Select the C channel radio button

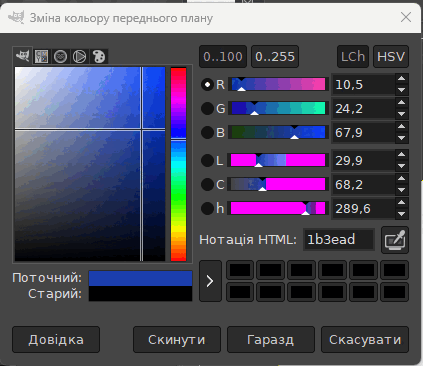click(x=207, y=185)
